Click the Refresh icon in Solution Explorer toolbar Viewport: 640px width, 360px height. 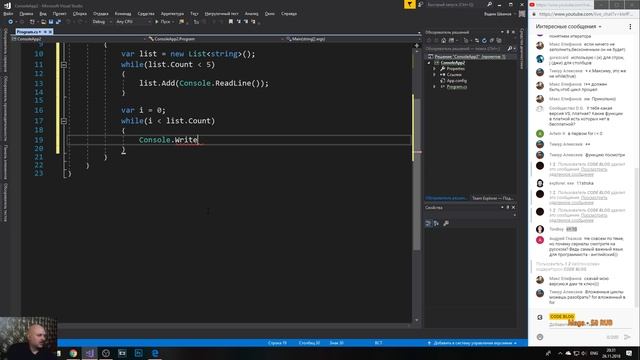click(x=484, y=40)
